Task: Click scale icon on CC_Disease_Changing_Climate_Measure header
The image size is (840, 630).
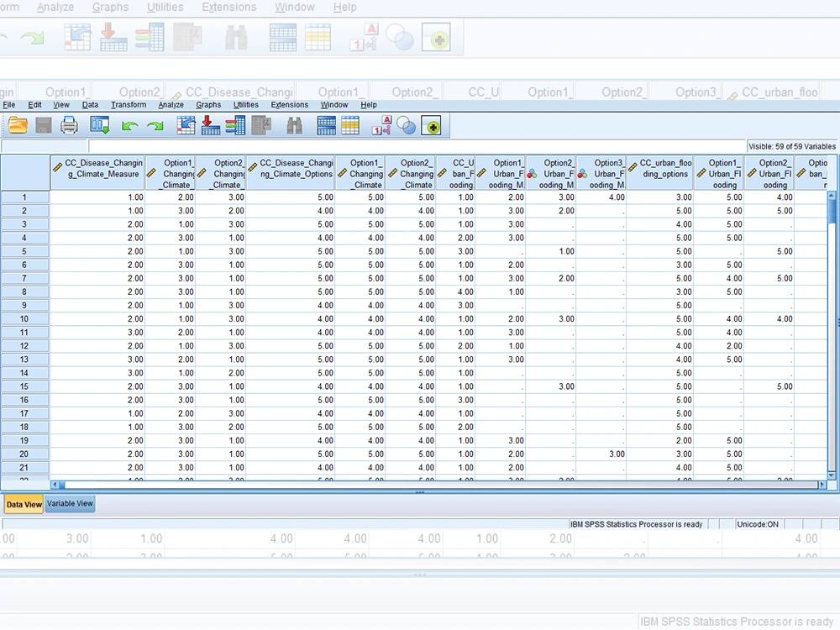Action: (58, 168)
